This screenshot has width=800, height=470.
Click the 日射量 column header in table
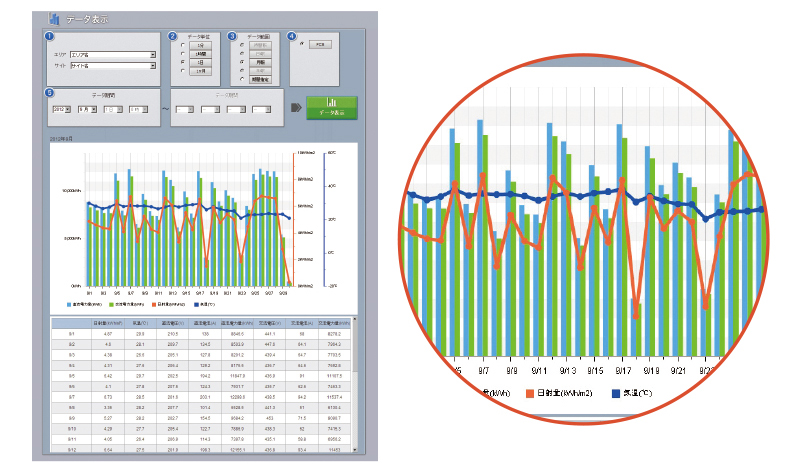(x=108, y=323)
